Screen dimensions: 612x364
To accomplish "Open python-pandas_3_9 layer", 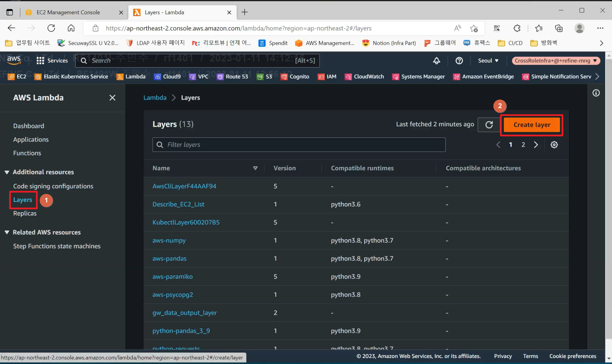I will [181, 331].
